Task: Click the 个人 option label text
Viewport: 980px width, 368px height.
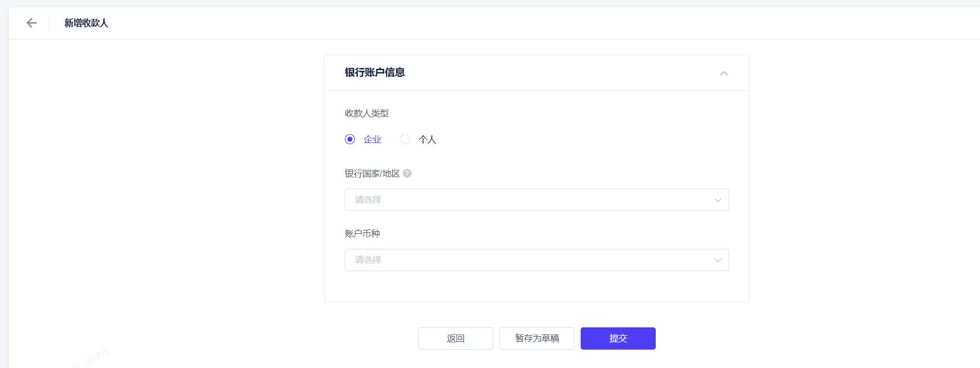Action: [427, 140]
